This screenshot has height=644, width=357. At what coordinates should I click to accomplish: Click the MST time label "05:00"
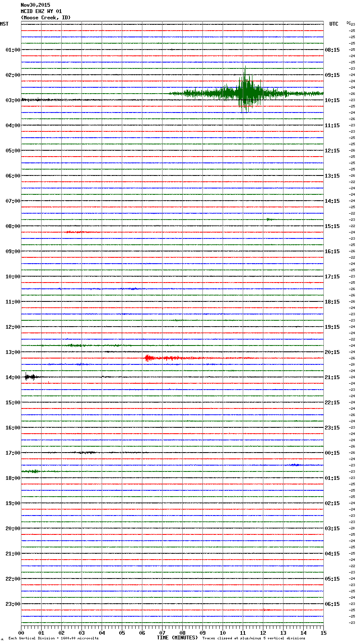pos(13,151)
